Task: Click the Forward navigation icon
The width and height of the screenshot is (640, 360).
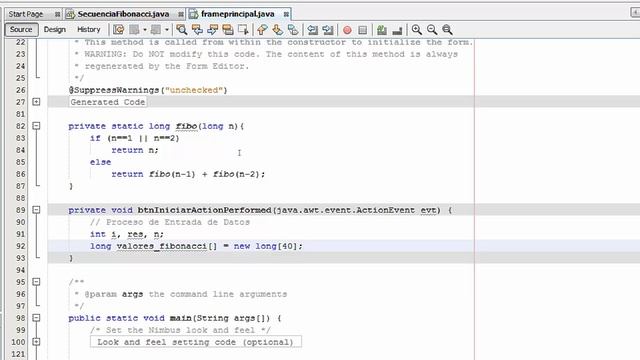Action: point(156,29)
